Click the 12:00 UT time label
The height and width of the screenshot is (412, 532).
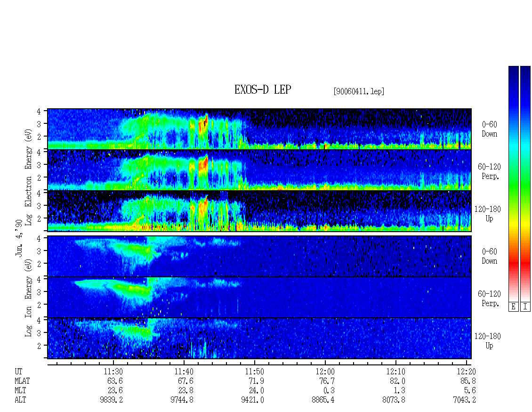click(x=325, y=372)
